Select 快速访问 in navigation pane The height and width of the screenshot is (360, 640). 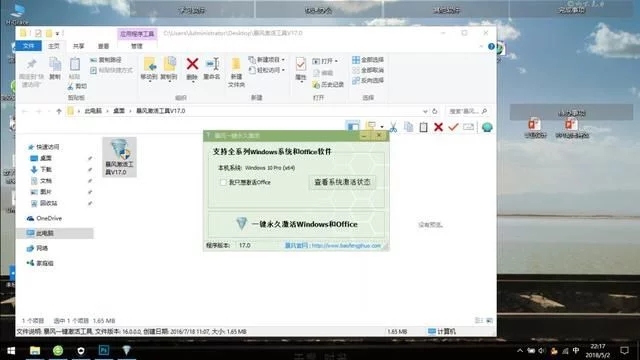point(47,147)
